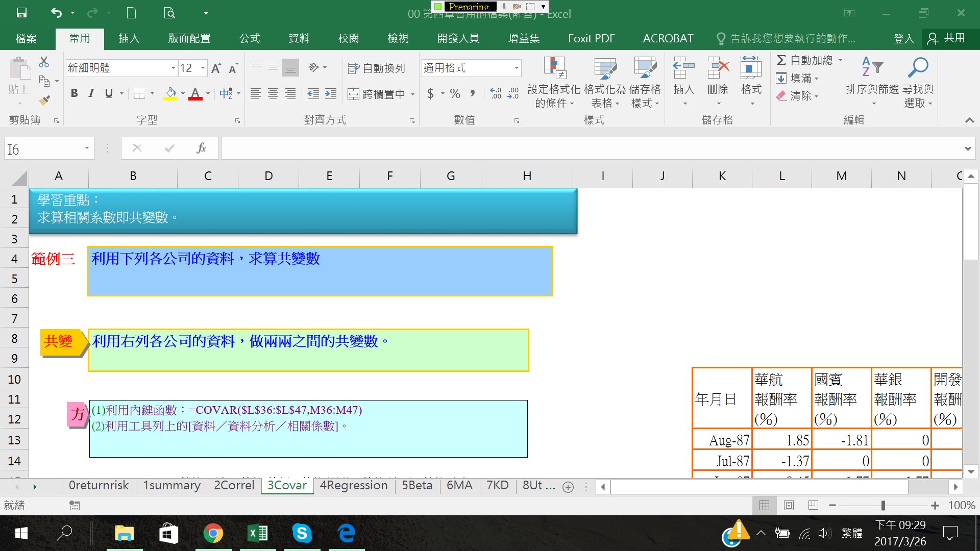Click the increase indent icon
The height and width of the screenshot is (551, 980).
pos(331,93)
